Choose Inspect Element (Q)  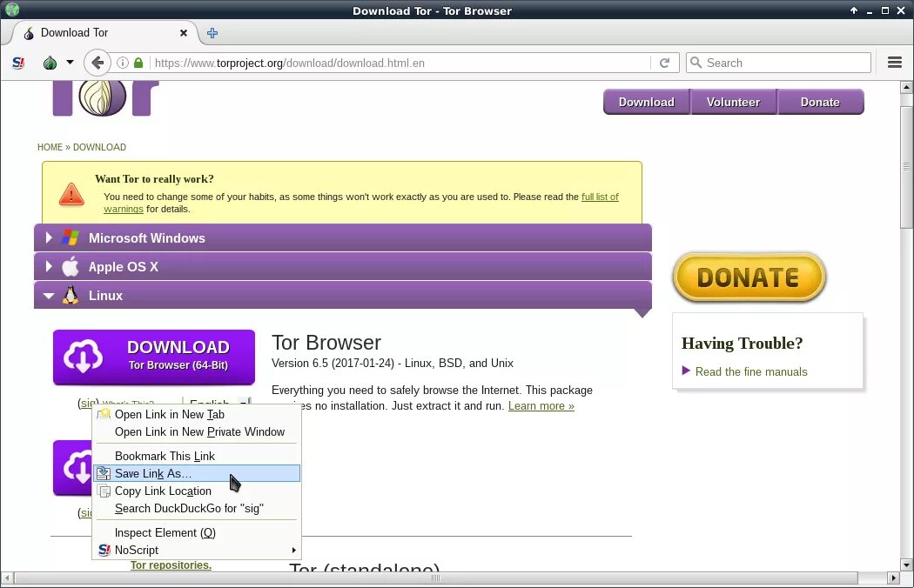tap(197, 532)
